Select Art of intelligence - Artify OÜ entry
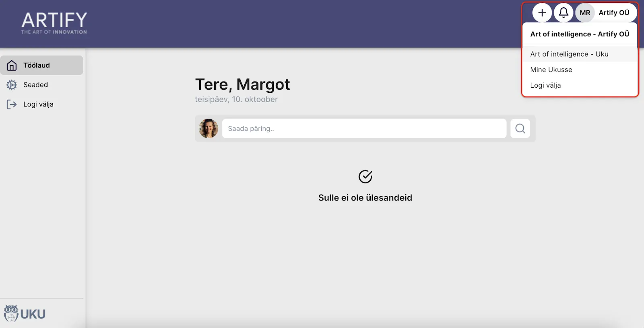The height and width of the screenshot is (328, 644). pos(580,34)
